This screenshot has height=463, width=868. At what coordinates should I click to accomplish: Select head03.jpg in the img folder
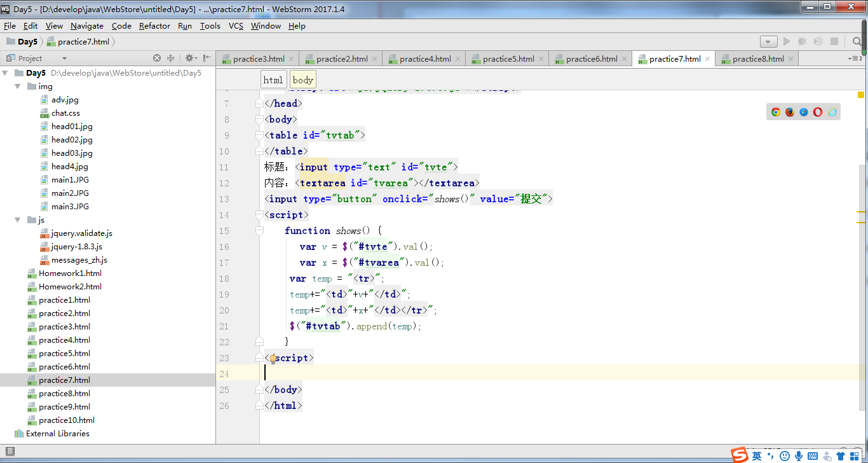point(72,153)
